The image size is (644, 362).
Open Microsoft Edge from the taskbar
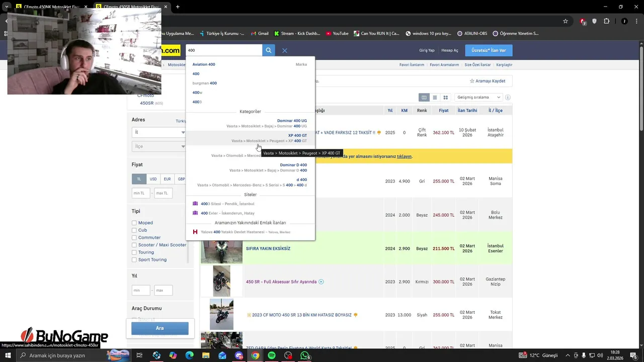189,355
